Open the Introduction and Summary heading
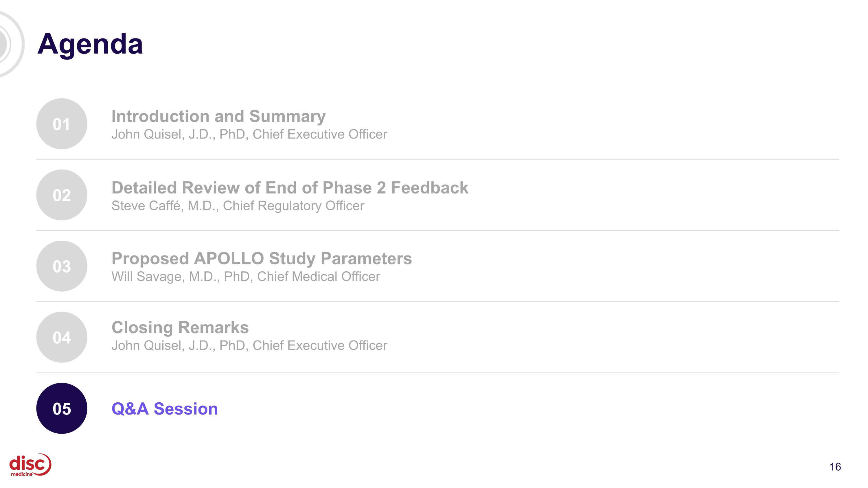This screenshot has width=868, height=488. (x=219, y=116)
